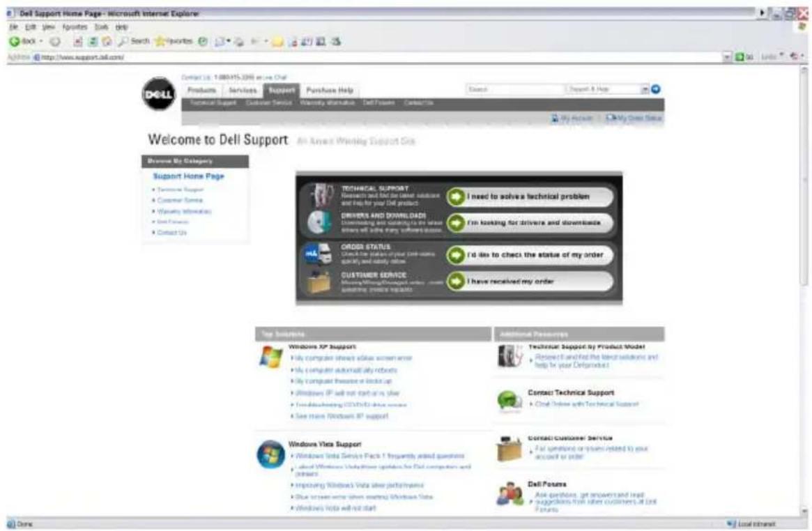Screen dimensions: 812x531
Task: Open 'Improving Windows Vista slow performance' link
Action: 360,486
